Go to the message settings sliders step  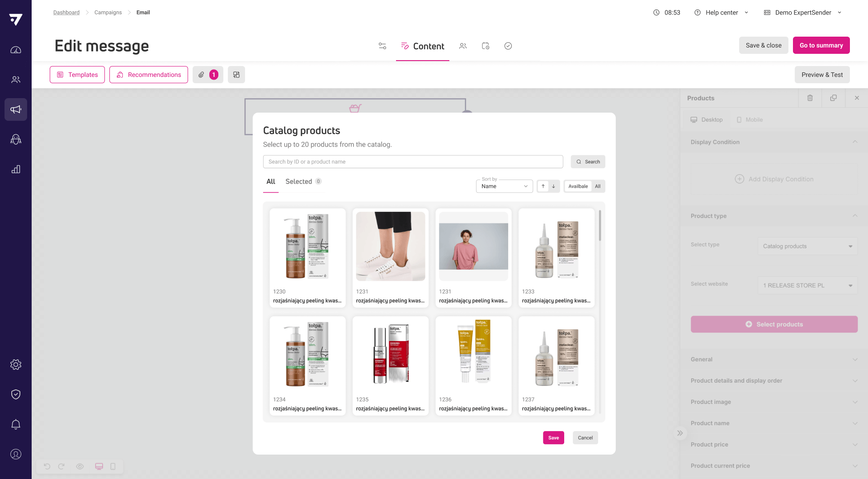click(x=382, y=46)
